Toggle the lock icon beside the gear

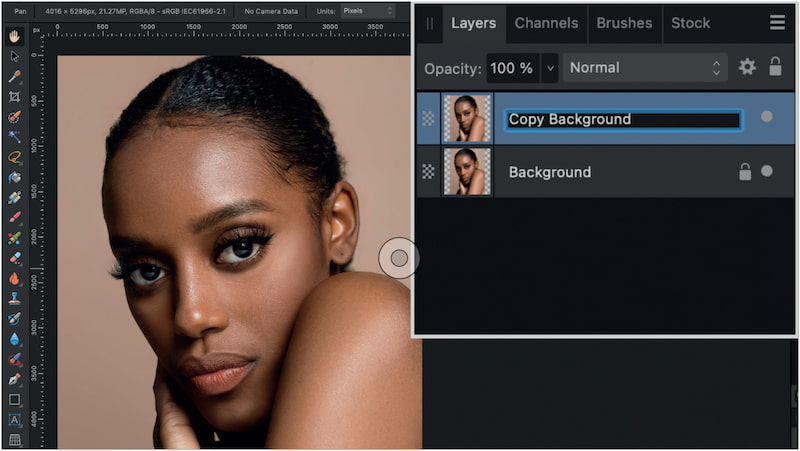click(x=775, y=67)
